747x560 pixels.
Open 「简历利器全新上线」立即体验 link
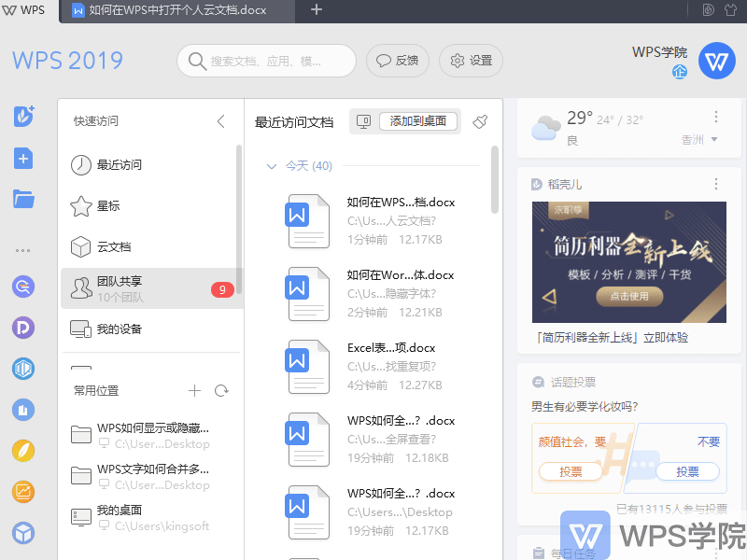click(612, 338)
